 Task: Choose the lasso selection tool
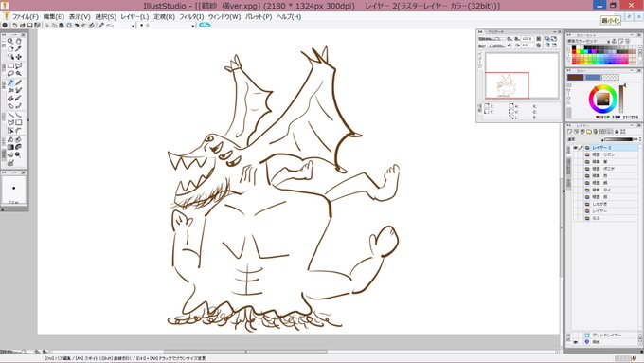10,74
